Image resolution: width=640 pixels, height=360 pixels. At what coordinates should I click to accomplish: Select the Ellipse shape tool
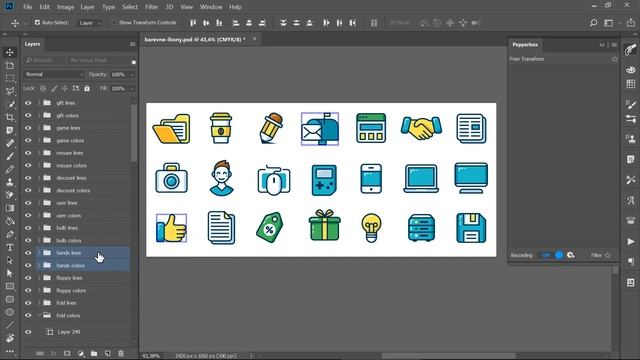point(10,312)
